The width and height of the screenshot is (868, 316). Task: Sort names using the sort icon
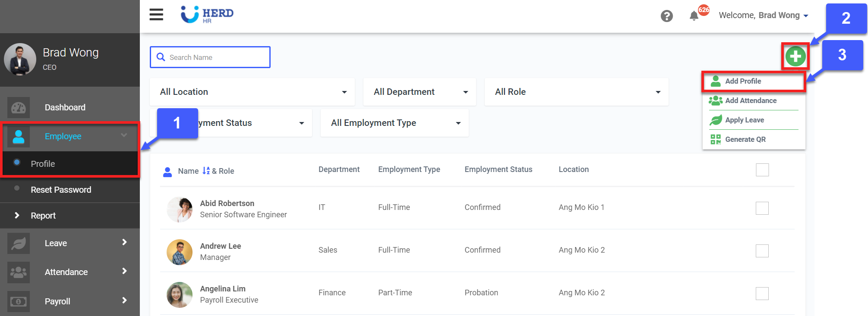[x=206, y=171]
